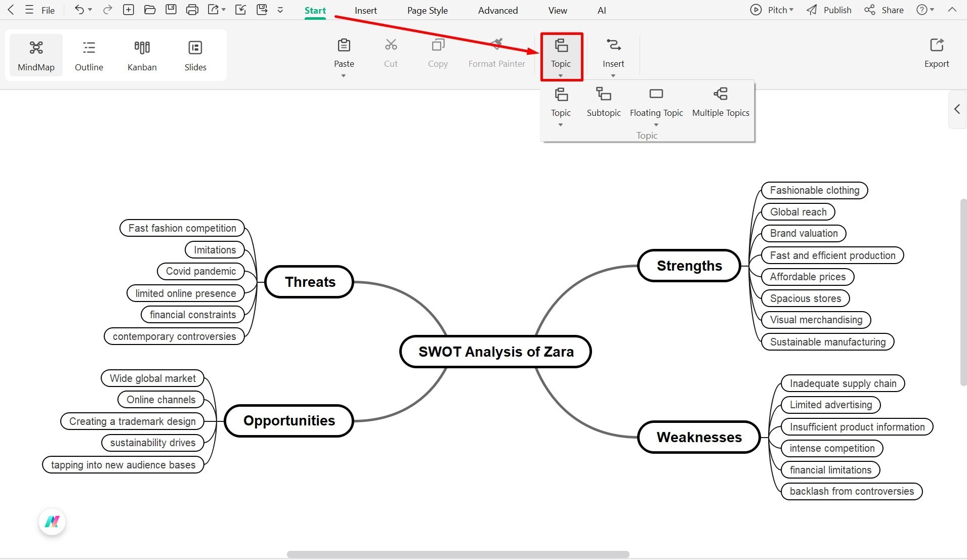Expand the arrow under Floating Topic

(x=656, y=125)
